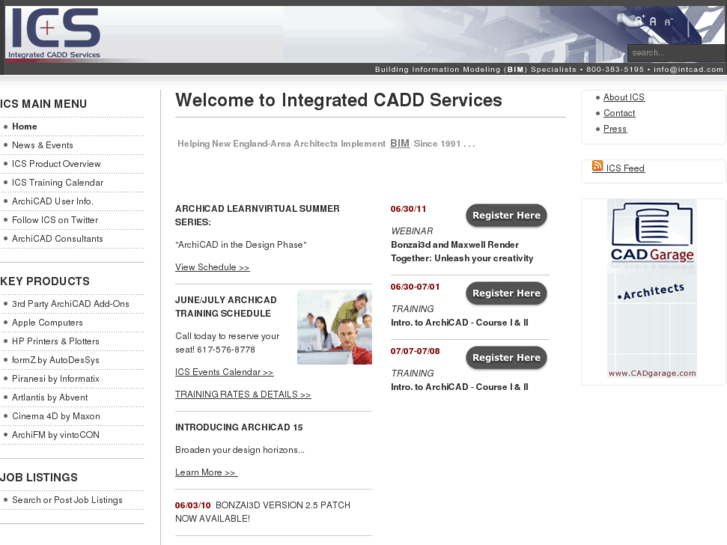Register for the 06/30-07/01 training

506,294
